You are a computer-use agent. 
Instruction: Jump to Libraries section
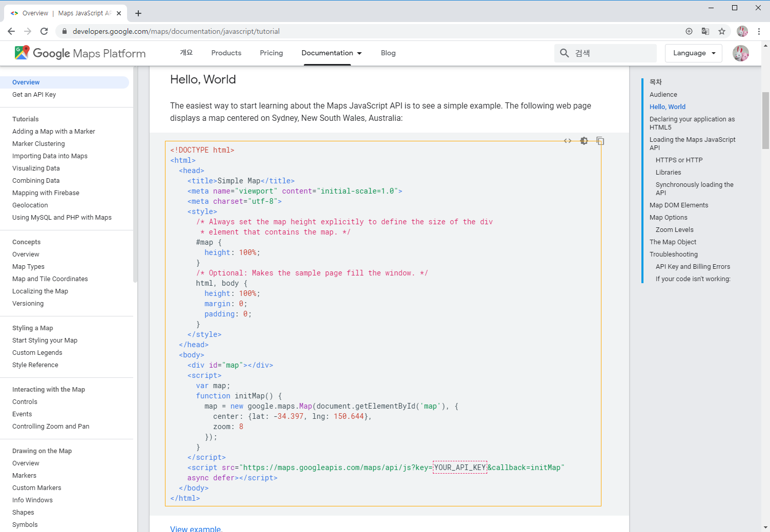pos(668,173)
